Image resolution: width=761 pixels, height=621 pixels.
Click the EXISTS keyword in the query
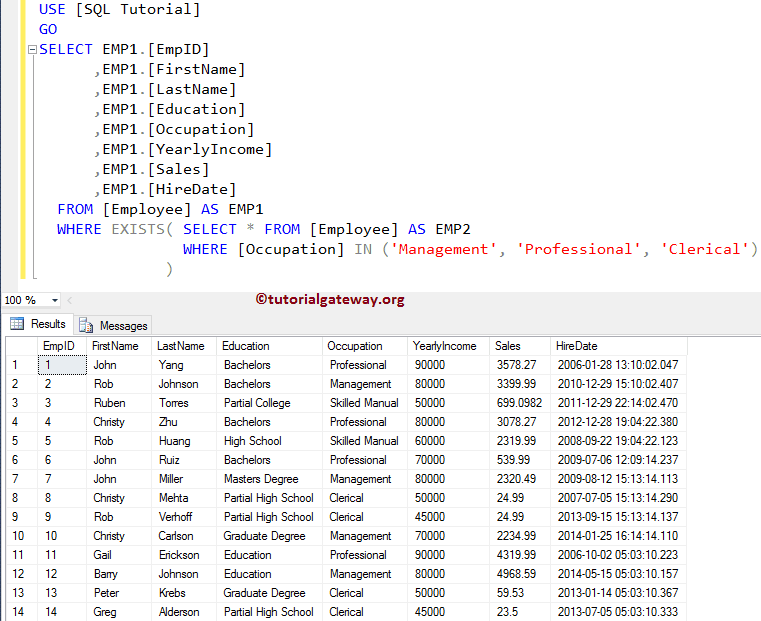pyautogui.click(x=138, y=229)
